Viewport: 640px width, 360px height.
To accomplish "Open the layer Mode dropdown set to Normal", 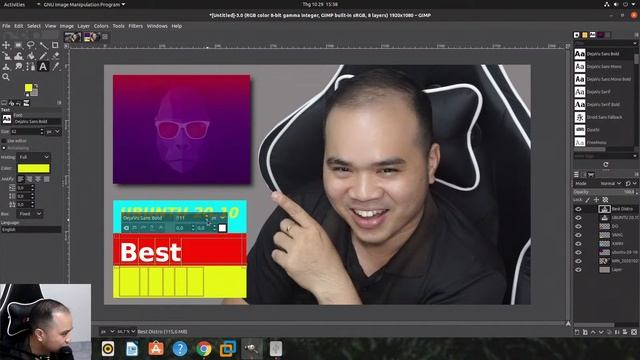I will click(610, 184).
